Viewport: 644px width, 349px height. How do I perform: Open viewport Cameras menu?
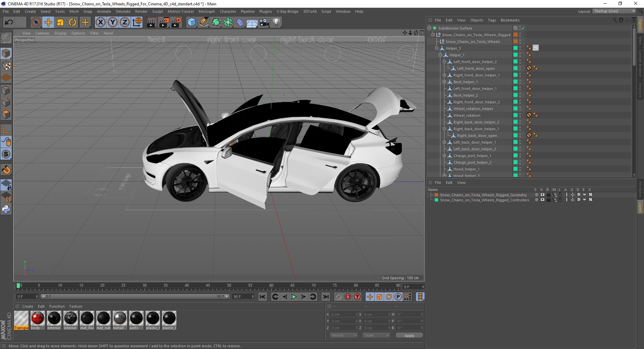(x=42, y=33)
